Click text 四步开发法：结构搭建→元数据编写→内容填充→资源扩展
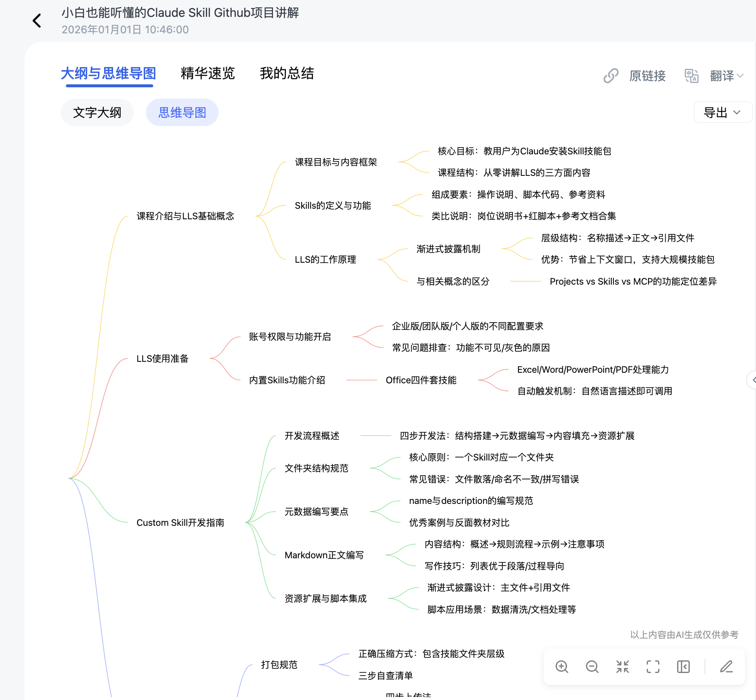Viewport: 756px width, 700px height. (517, 436)
